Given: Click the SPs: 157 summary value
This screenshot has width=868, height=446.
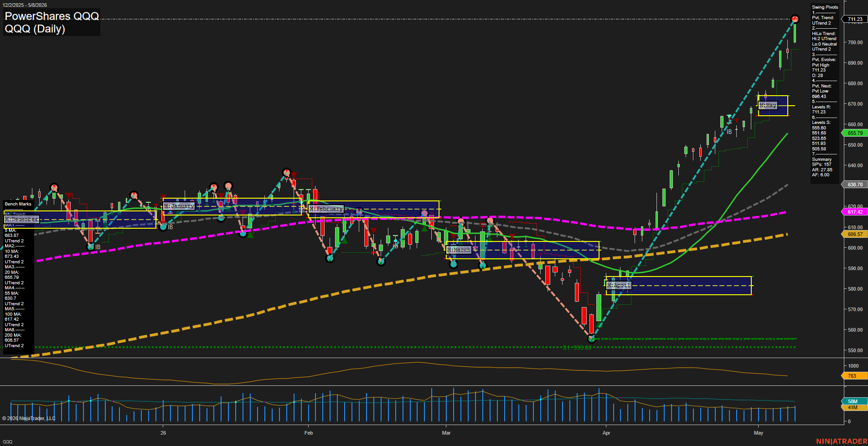Looking at the screenshot, I should 821,164.
